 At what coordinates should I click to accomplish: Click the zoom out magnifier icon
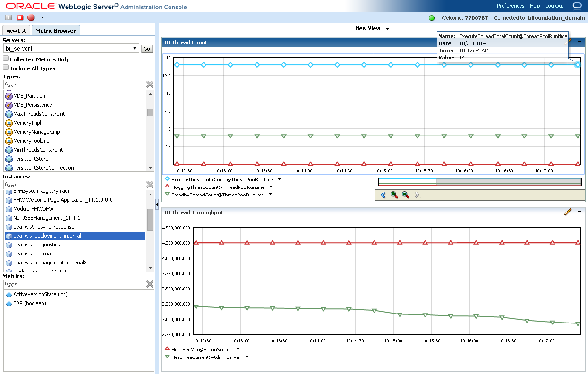(x=405, y=195)
